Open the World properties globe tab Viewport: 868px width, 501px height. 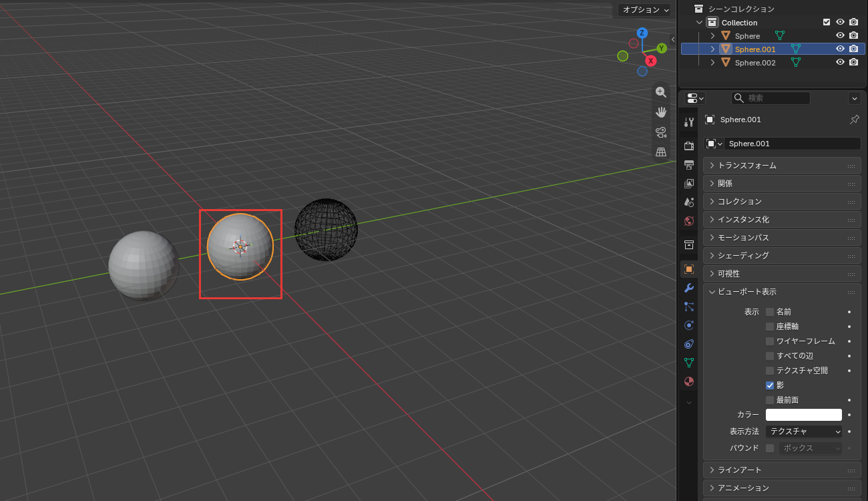689,220
